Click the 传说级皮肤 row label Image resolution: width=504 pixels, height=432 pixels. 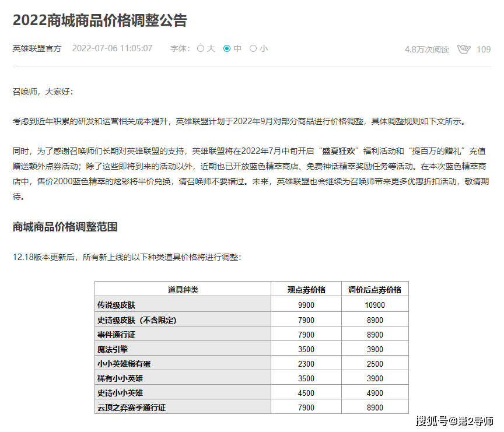click(x=116, y=305)
